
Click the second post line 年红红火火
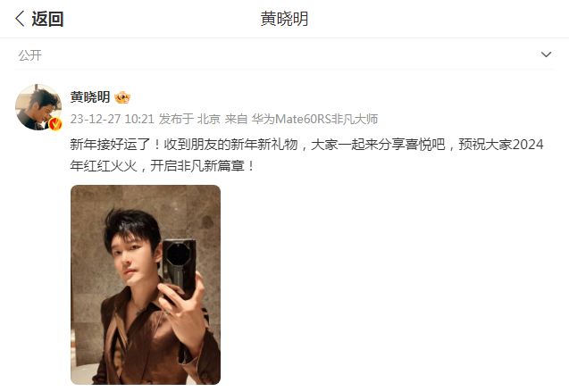[163, 166]
